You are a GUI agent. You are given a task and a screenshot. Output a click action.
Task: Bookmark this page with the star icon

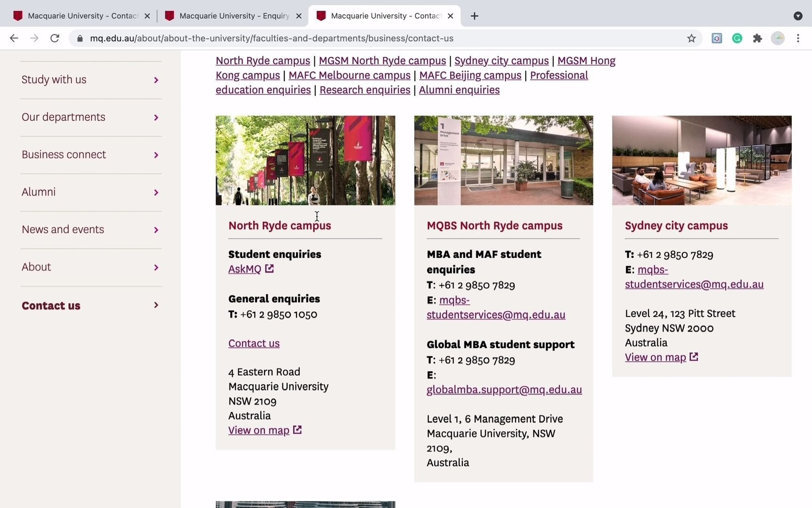coord(691,38)
